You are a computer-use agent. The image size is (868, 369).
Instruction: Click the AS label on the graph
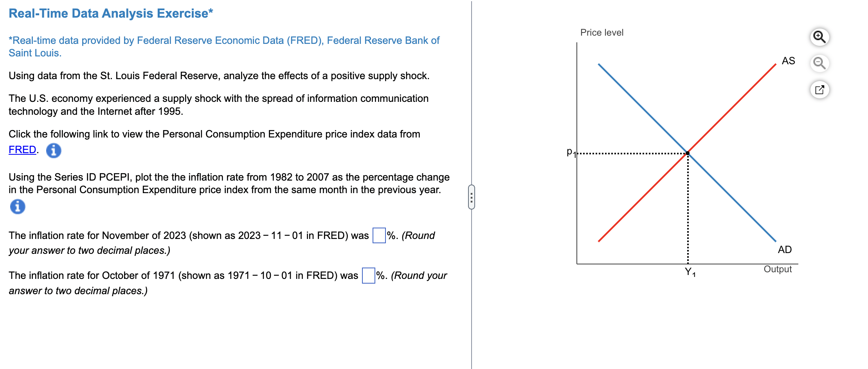(x=789, y=60)
